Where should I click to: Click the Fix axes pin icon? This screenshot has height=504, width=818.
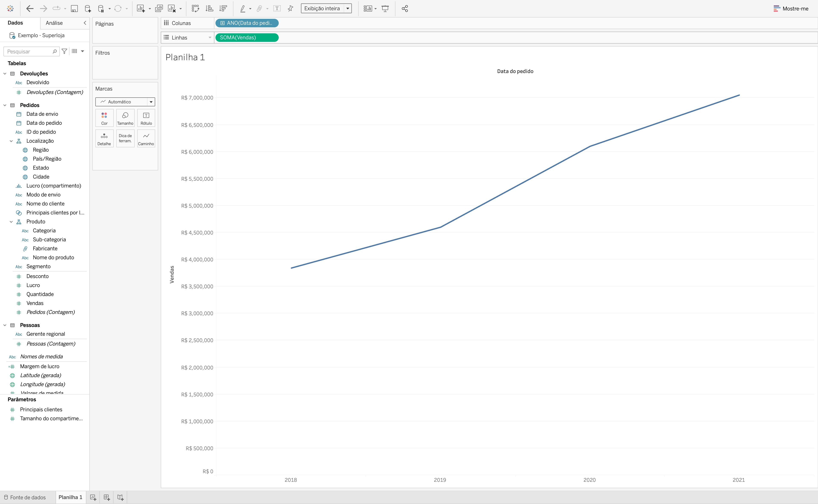[290, 9]
